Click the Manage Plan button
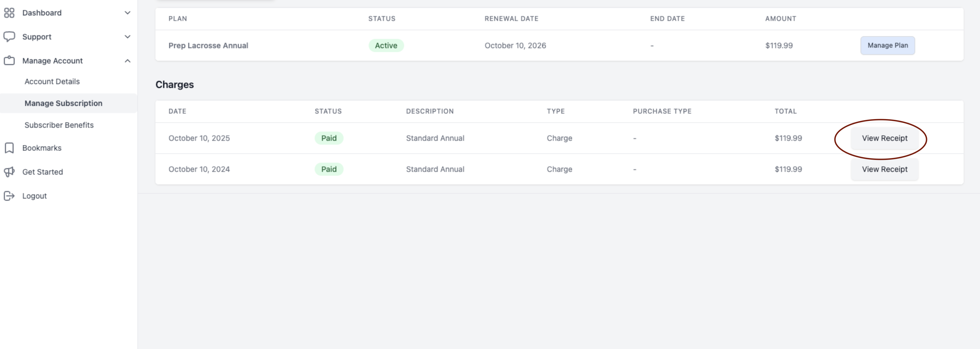The image size is (980, 349). [x=888, y=45]
